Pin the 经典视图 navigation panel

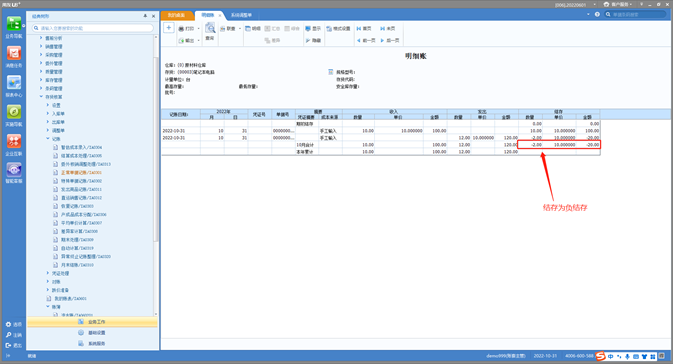point(145,16)
